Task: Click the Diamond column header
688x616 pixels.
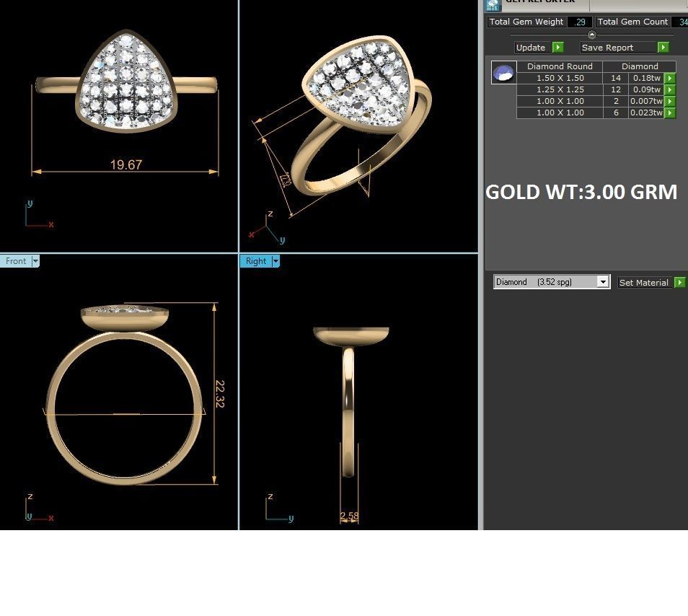Action: pyautogui.click(x=639, y=66)
